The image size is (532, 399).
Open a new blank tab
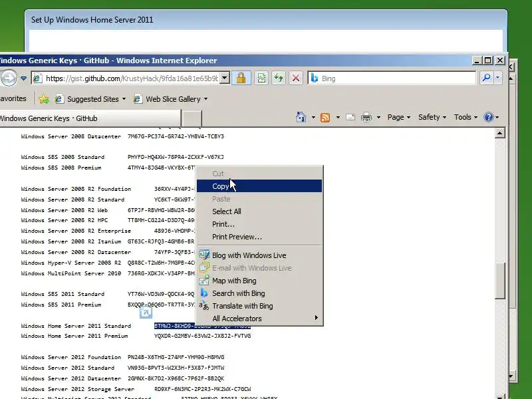(x=192, y=118)
